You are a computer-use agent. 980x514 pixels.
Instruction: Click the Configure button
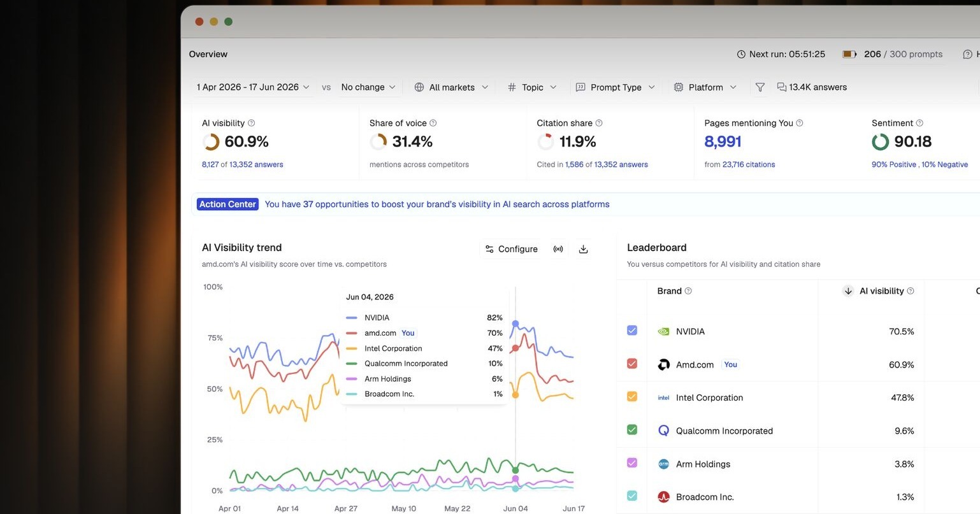[x=511, y=249]
